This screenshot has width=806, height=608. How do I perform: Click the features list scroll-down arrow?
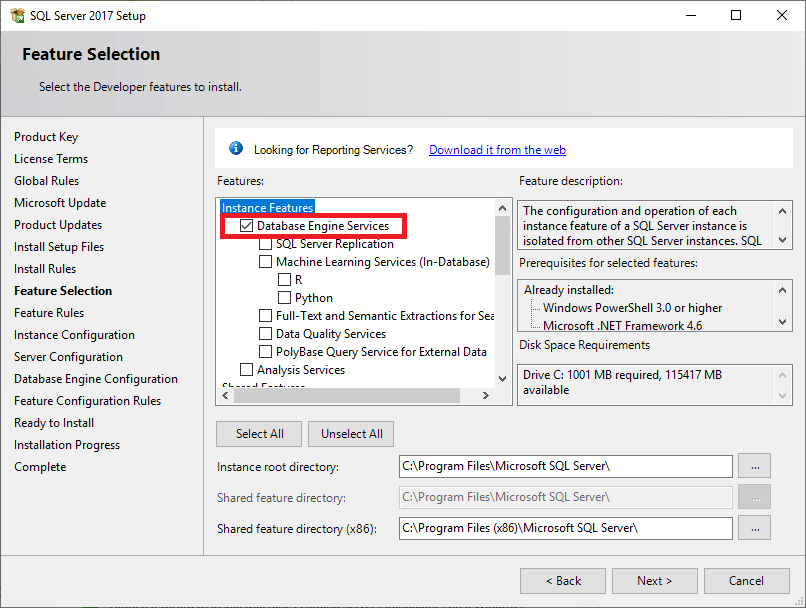tap(503, 379)
